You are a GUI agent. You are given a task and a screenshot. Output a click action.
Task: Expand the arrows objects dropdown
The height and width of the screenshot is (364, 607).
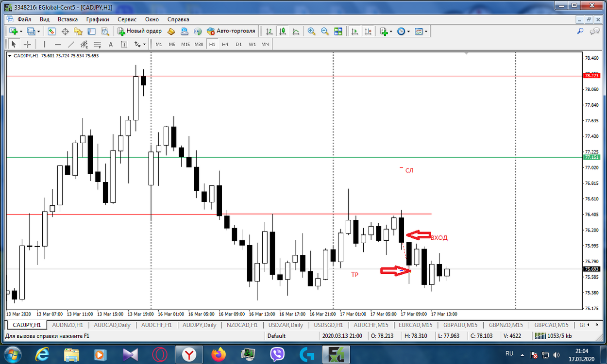click(x=144, y=44)
